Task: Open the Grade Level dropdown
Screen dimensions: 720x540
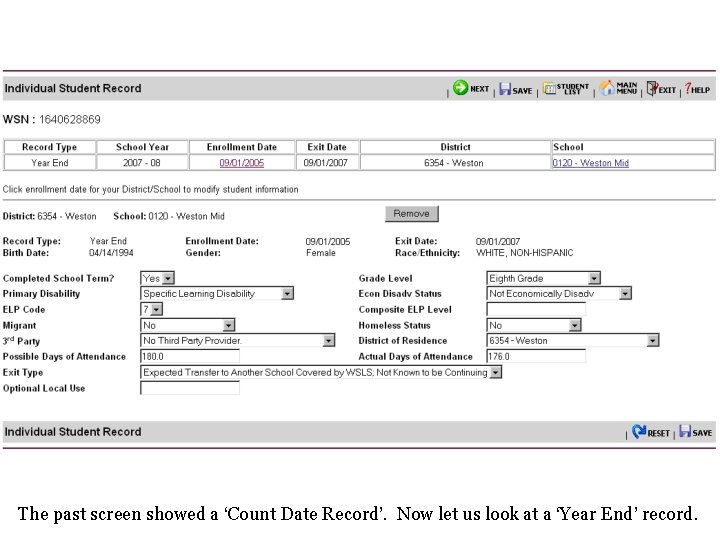Action: coord(544,278)
